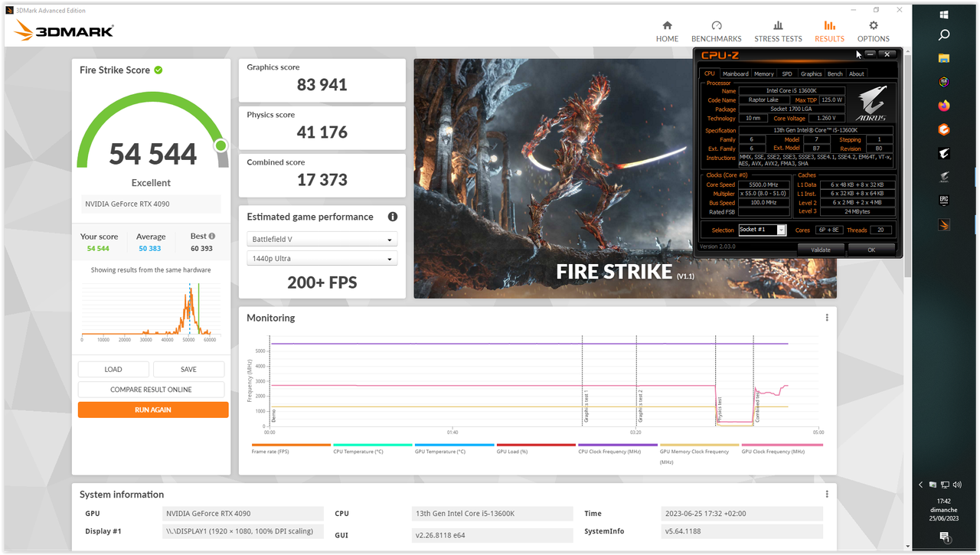Toggle the GPU Temperature legend entry
The image size is (980, 555).
tap(454, 449)
